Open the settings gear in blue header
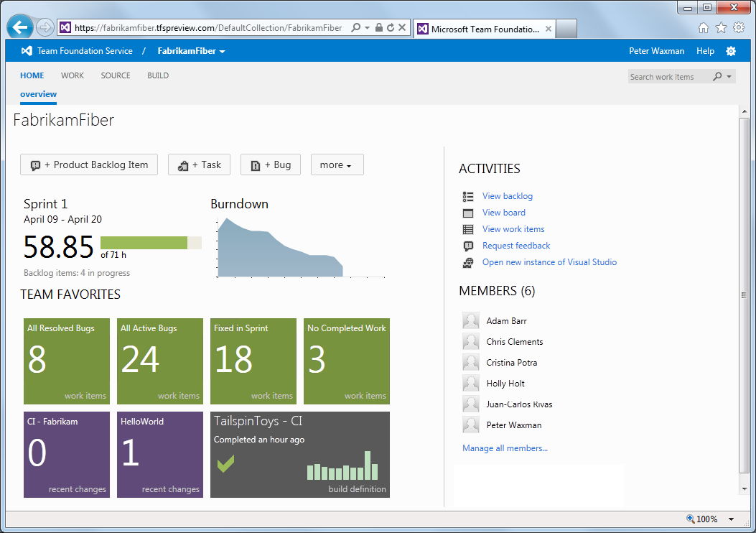 tap(731, 51)
